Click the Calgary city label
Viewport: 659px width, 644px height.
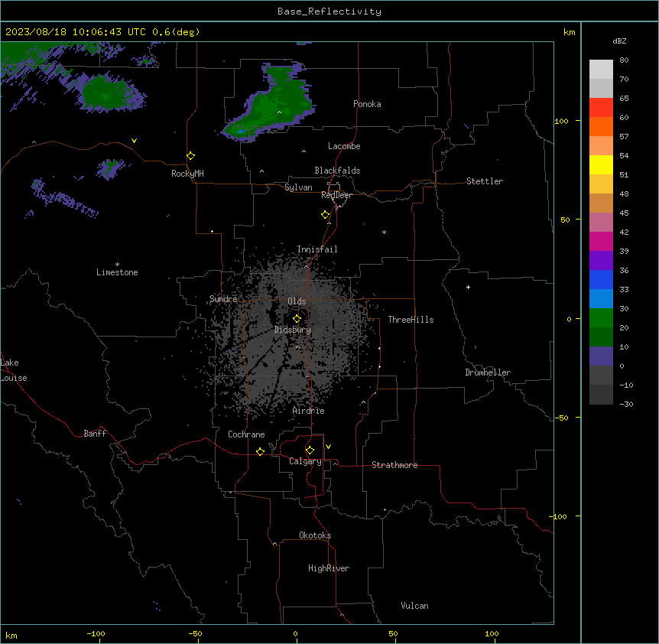pos(305,461)
